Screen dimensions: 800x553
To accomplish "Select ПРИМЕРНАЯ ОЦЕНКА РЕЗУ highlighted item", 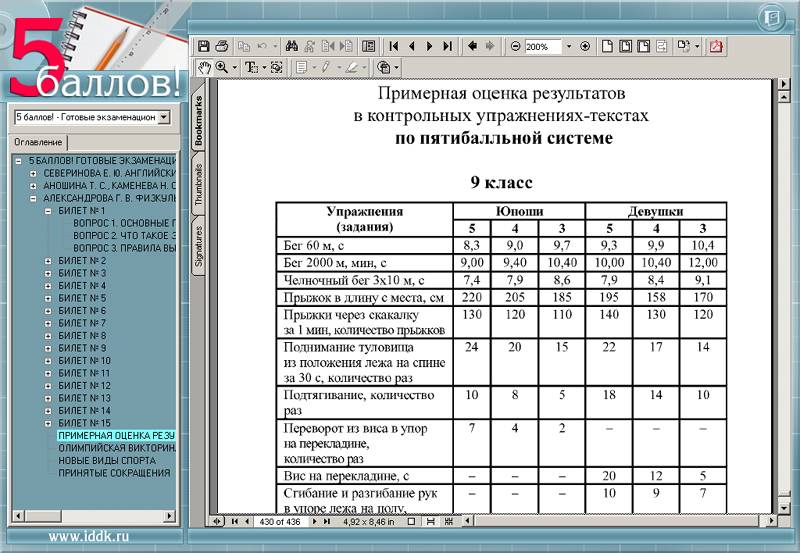I will pyautogui.click(x=116, y=436).
